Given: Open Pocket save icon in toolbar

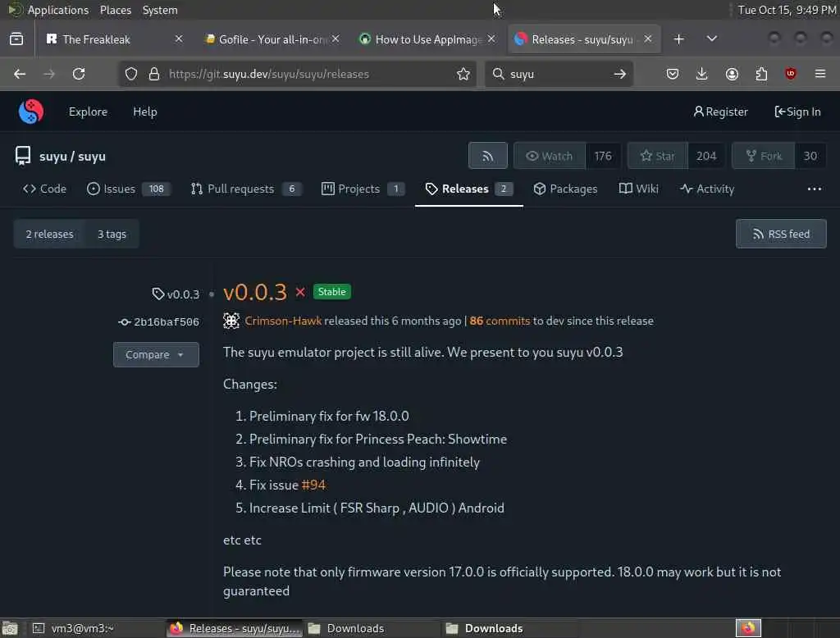Looking at the screenshot, I should (673, 74).
